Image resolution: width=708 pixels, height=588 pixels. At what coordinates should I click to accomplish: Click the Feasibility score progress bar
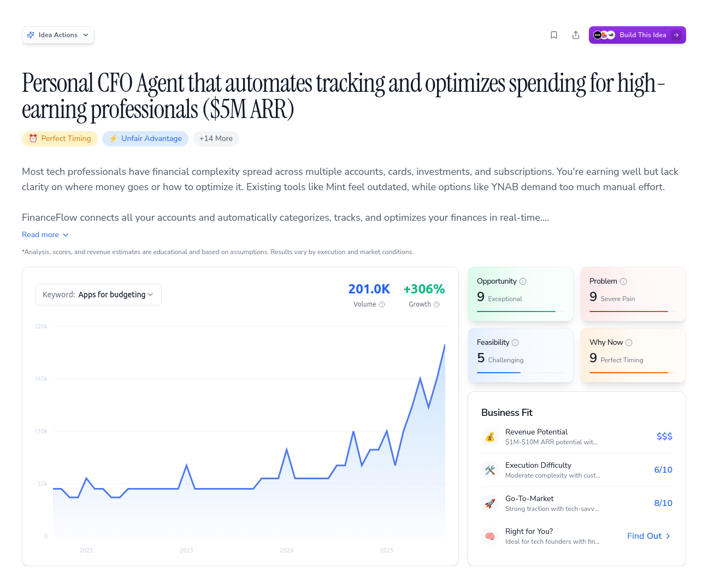point(520,373)
